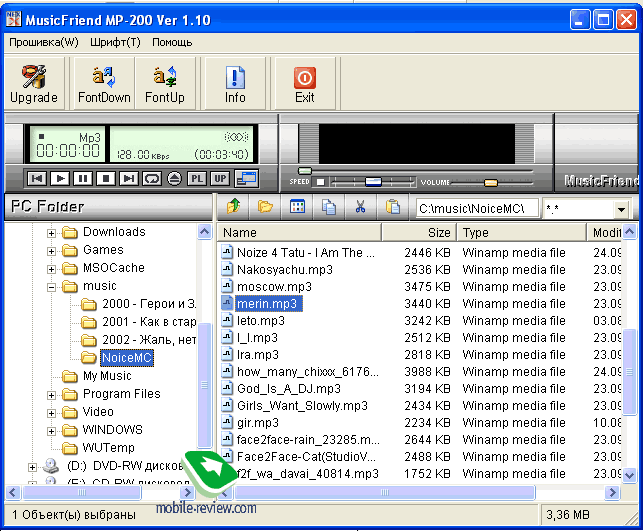Open the PL playlist button

click(197, 178)
